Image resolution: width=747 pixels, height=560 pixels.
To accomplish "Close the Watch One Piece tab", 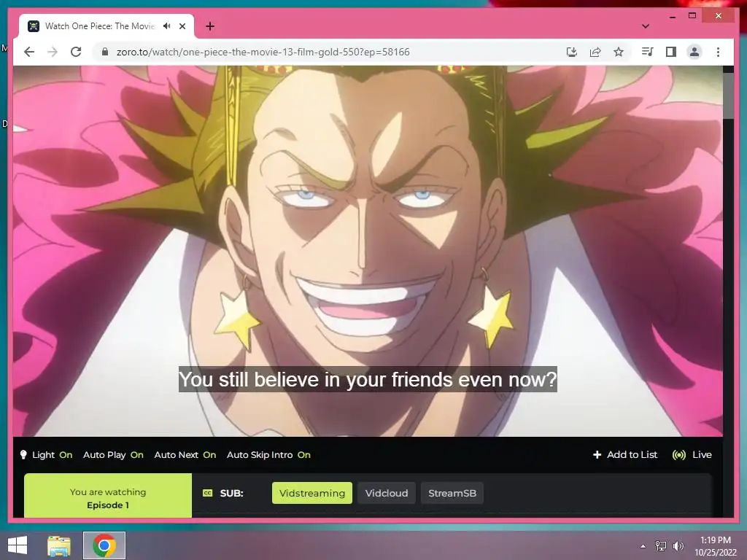I will tap(182, 26).
